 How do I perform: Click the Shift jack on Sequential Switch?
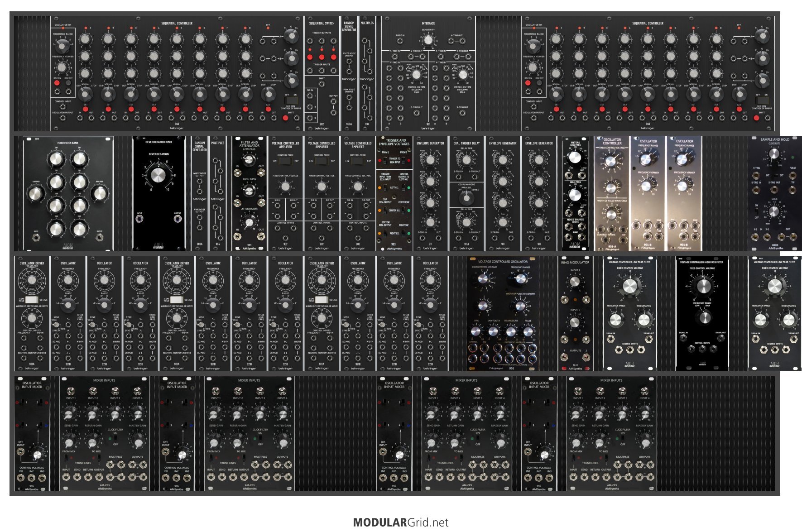click(322, 84)
